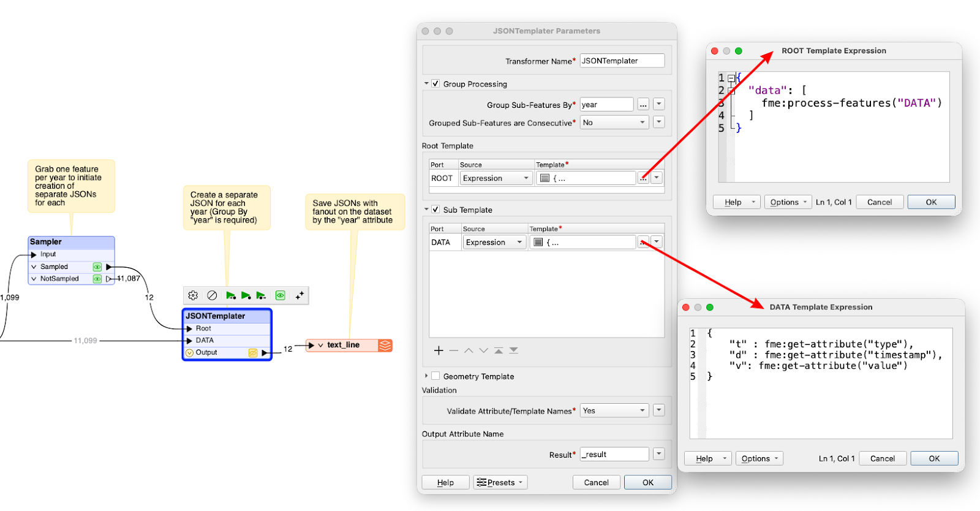
Task: Open the DATA template ellipsis editor button
Action: coord(643,242)
